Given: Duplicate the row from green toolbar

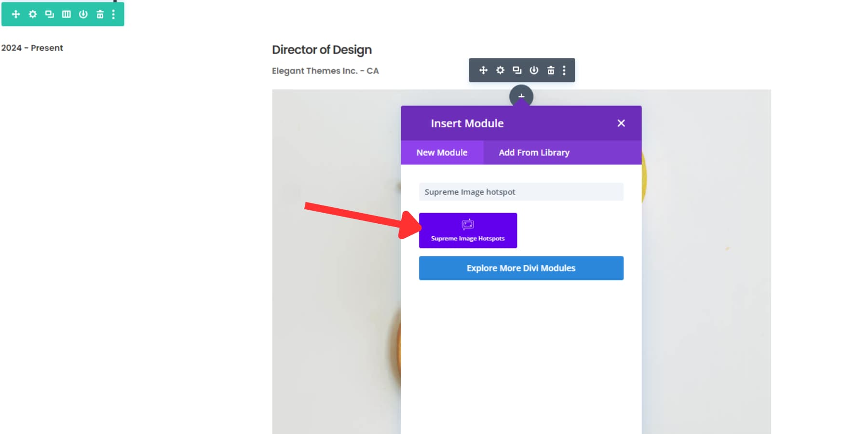Looking at the screenshot, I should pos(50,14).
